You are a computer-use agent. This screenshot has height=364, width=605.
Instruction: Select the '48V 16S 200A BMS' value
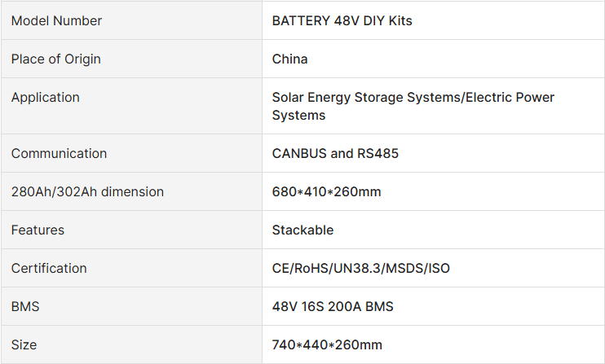[333, 307]
